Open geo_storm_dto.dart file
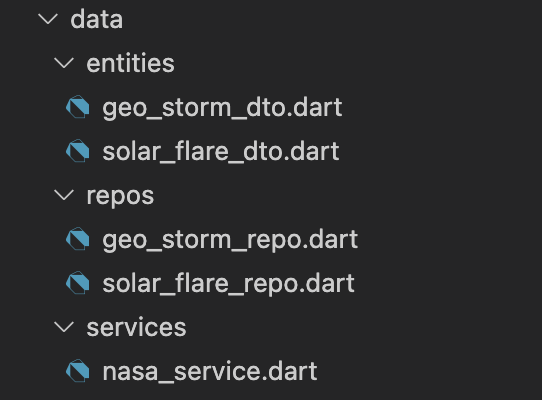This screenshot has width=542, height=400. click(x=222, y=108)
